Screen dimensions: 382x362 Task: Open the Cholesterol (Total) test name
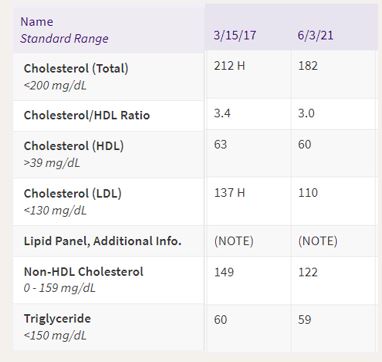[76, 68]
